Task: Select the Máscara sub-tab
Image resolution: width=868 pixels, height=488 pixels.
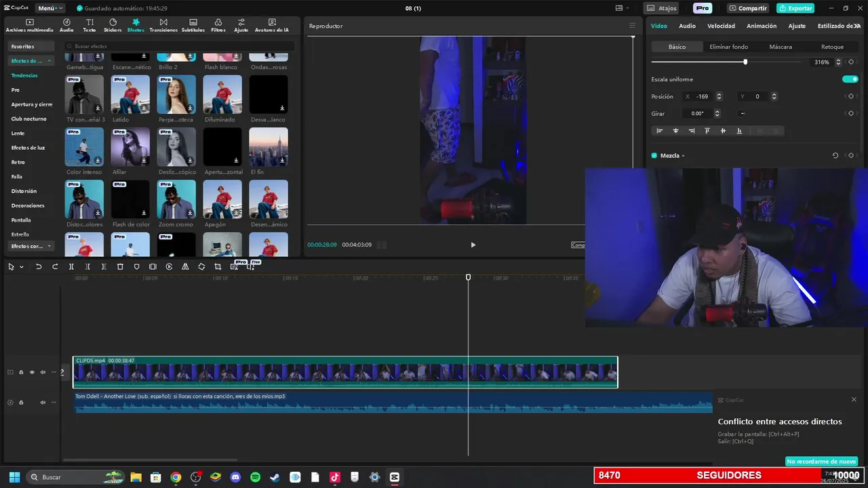Action: point(781,47)
